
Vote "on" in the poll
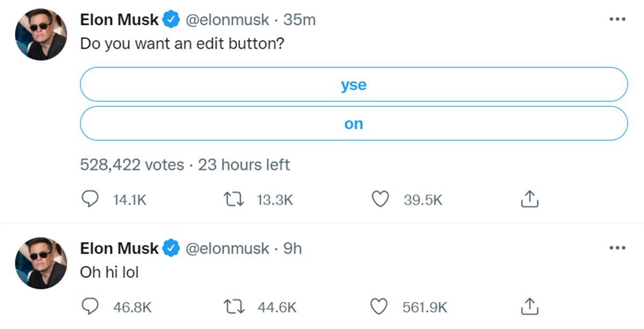pos(354,124)
